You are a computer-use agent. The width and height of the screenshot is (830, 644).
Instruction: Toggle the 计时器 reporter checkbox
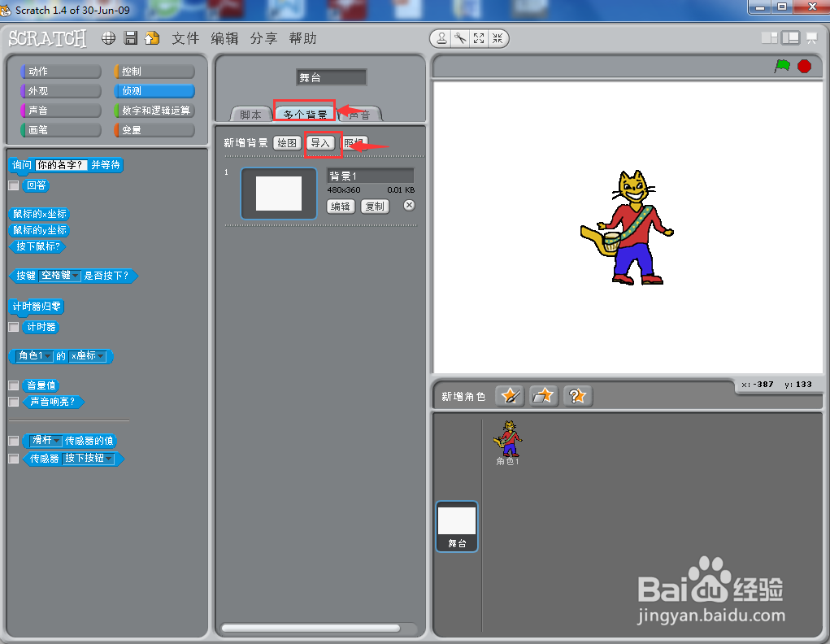[14, 328]
